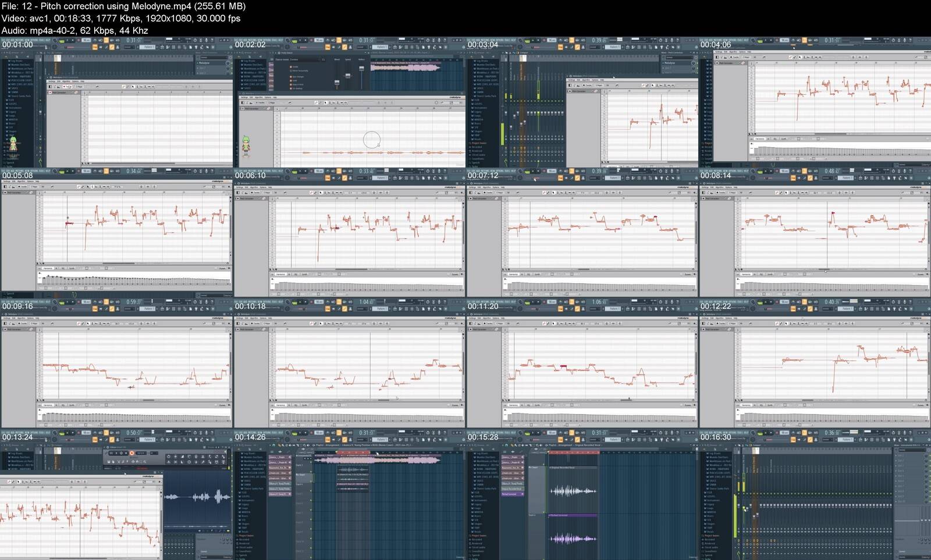Choose the mixer thumbnail timestamped 00:16:30
The image size is (931, 560).
pos(815,495)
